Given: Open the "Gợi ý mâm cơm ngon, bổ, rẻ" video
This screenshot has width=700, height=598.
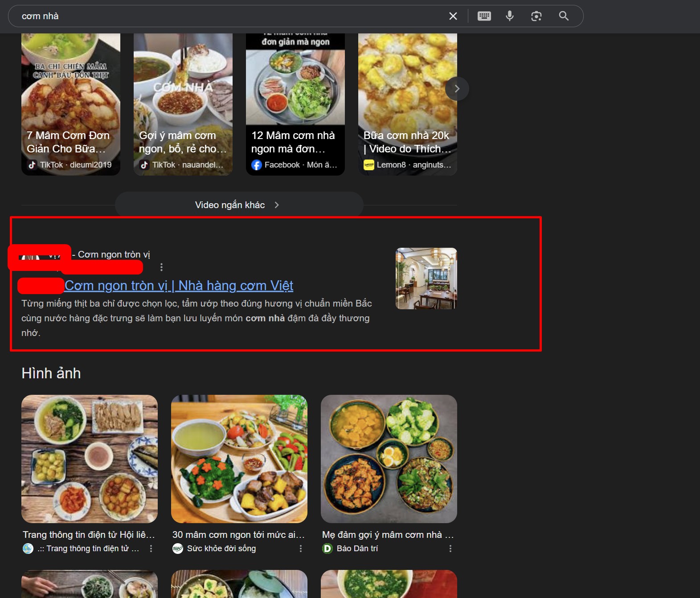Looking at the screenshot, I should coord(183,104).
